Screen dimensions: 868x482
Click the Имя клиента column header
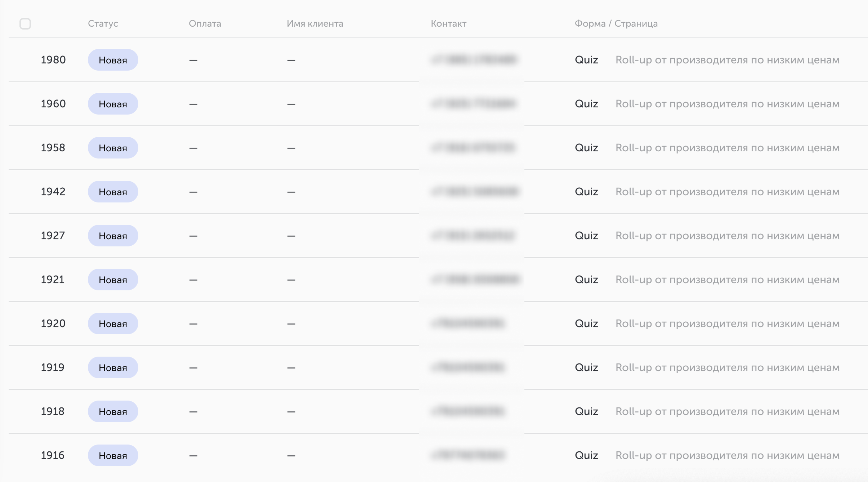point(315,24)
